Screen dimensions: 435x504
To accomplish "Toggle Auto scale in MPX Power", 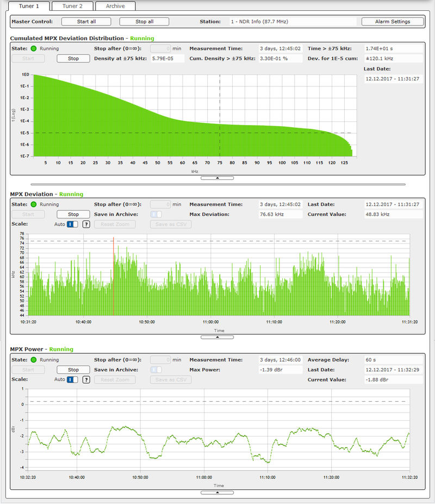I will pos(72,379).
